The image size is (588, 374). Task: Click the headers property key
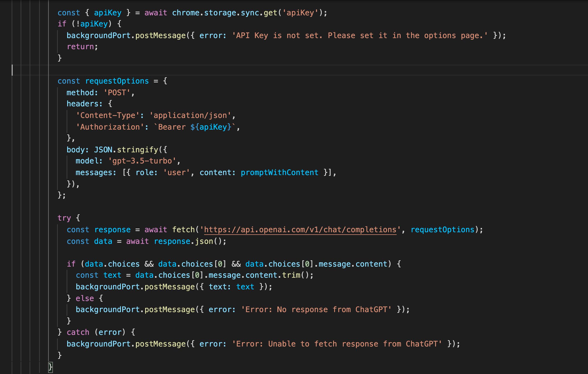tap(82, 104)
